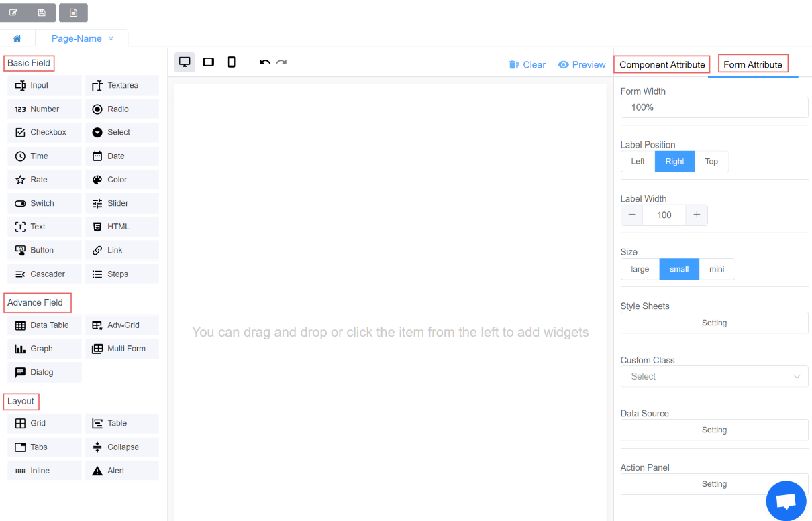Add a Data Table widget
This screenshot has height=521, width=812.
[44, 325]
